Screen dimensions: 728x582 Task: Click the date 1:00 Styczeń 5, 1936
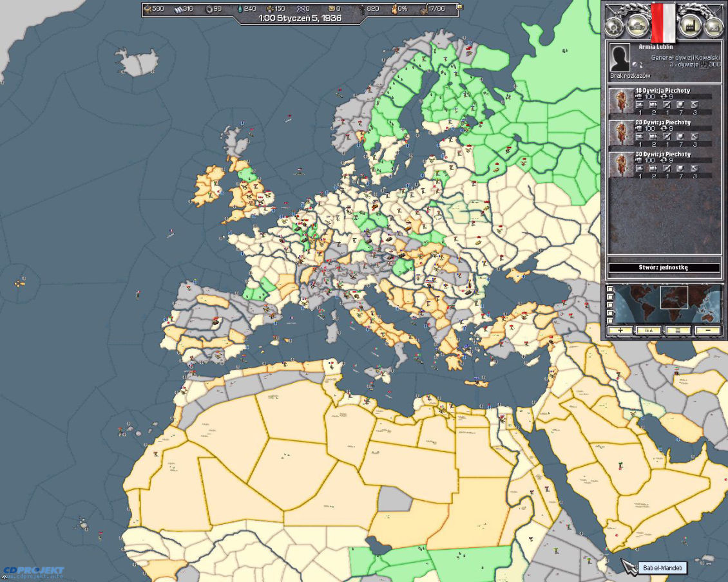(300, 18)
